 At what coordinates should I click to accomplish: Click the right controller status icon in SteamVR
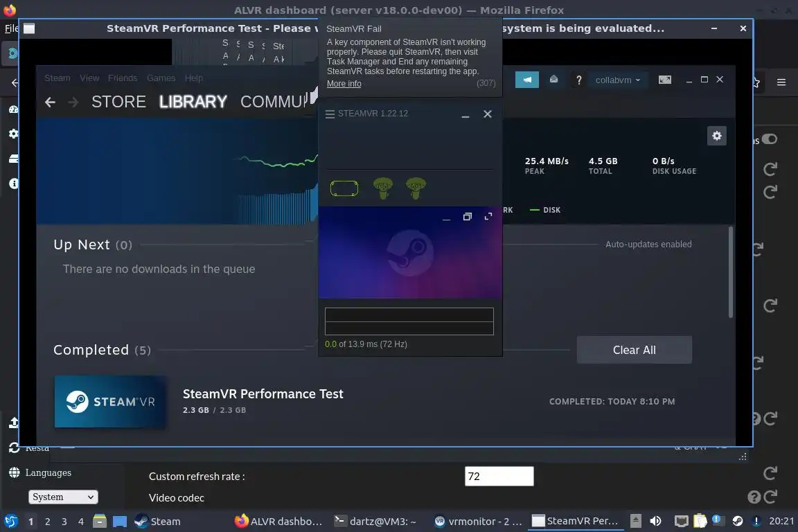pos(416,188)
